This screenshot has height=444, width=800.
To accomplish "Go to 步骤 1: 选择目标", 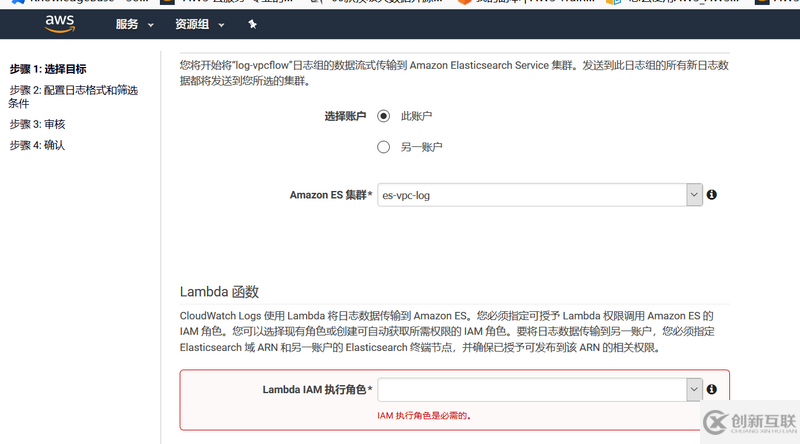I will pyautogui.click(x=48, y=69).
